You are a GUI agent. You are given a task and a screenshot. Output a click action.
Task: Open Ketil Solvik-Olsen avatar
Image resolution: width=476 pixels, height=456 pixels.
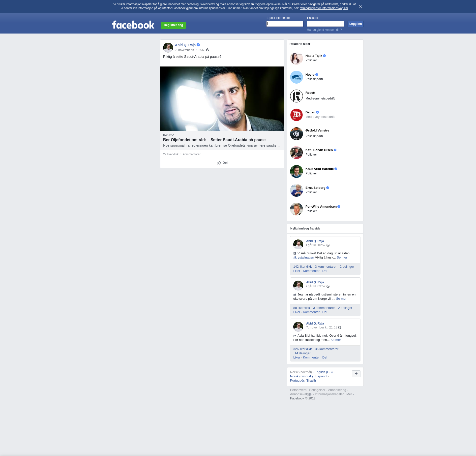[297, 153]
